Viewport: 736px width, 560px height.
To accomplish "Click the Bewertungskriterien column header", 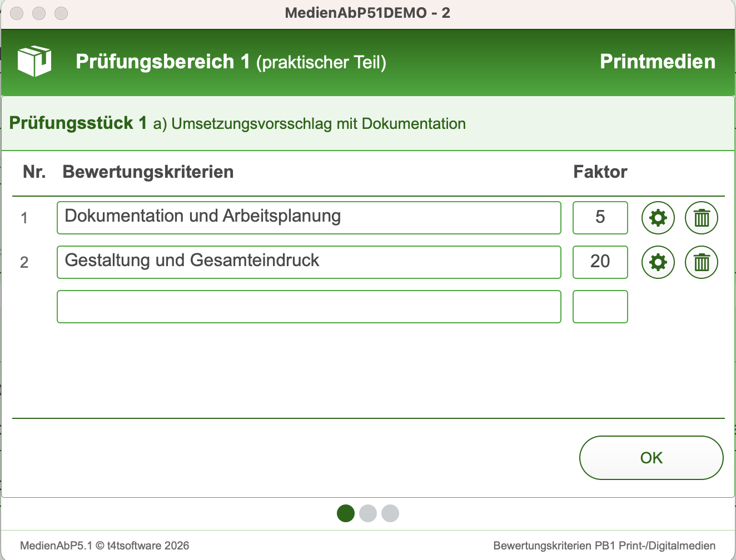I will click(148, 172).
